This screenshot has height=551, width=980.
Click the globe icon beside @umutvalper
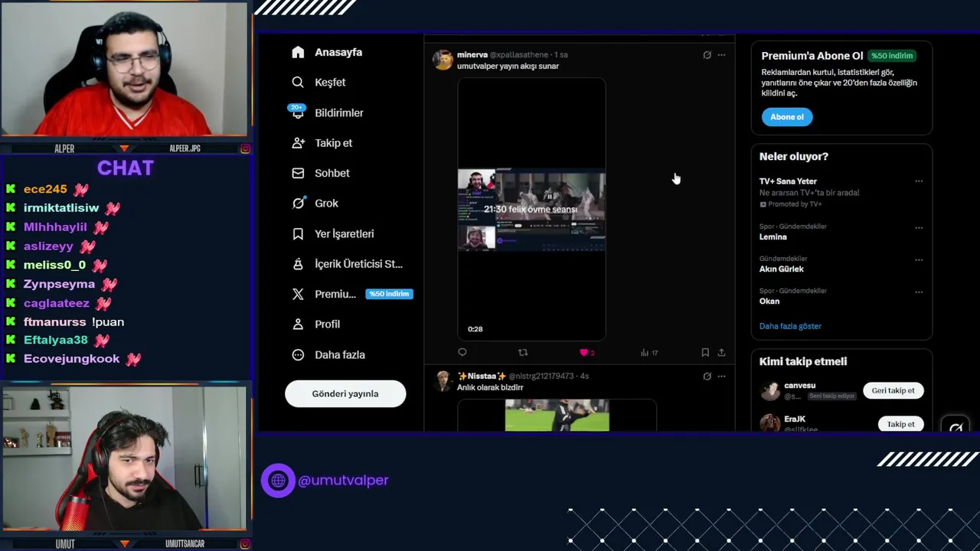(x=278, y=481)
